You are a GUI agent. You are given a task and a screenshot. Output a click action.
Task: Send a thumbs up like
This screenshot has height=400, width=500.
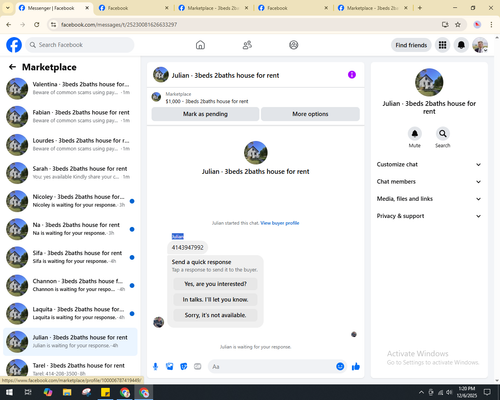pyautogui.click(x=356, y=367)
